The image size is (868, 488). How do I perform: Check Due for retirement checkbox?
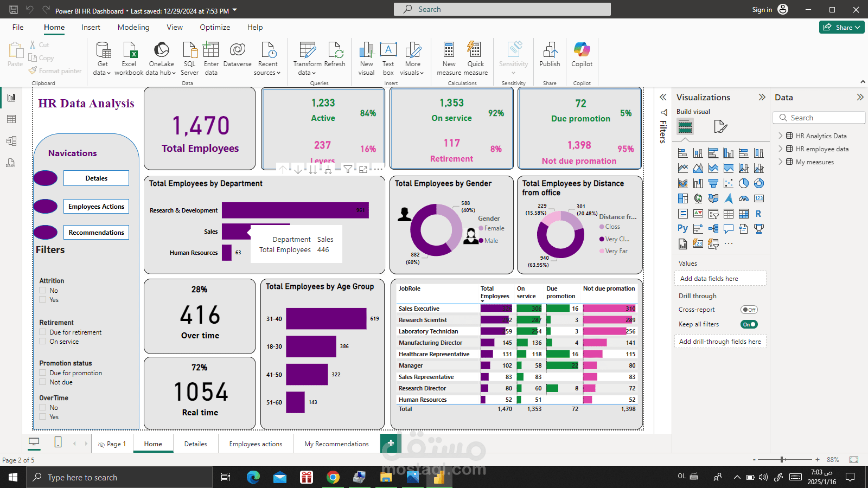(x=43, y=332)
